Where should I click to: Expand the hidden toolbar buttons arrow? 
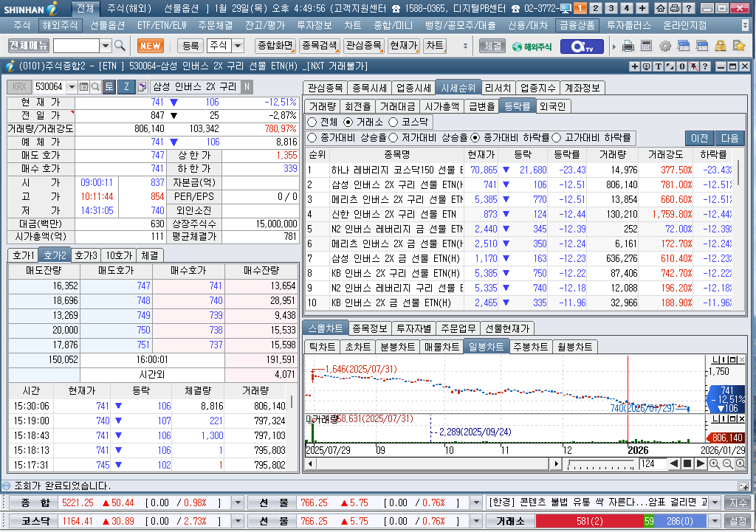click(x=465, y=46)
